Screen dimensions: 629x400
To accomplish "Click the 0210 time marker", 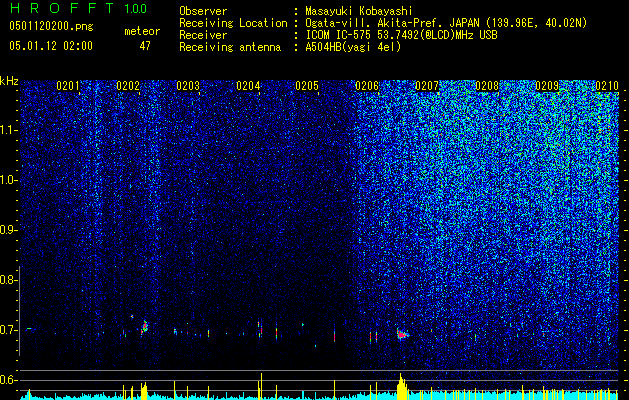I will pyautogui.click(x=607, y=86).
